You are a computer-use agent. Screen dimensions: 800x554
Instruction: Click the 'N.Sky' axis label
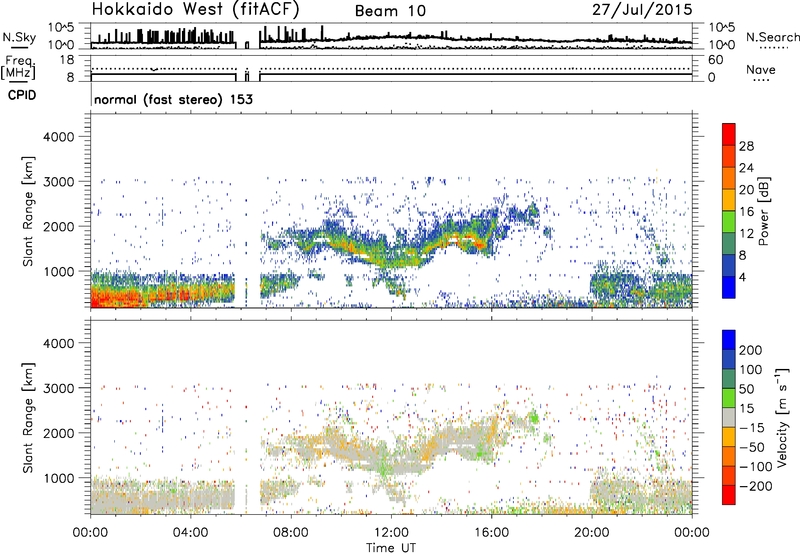click(x=19, y=37)
